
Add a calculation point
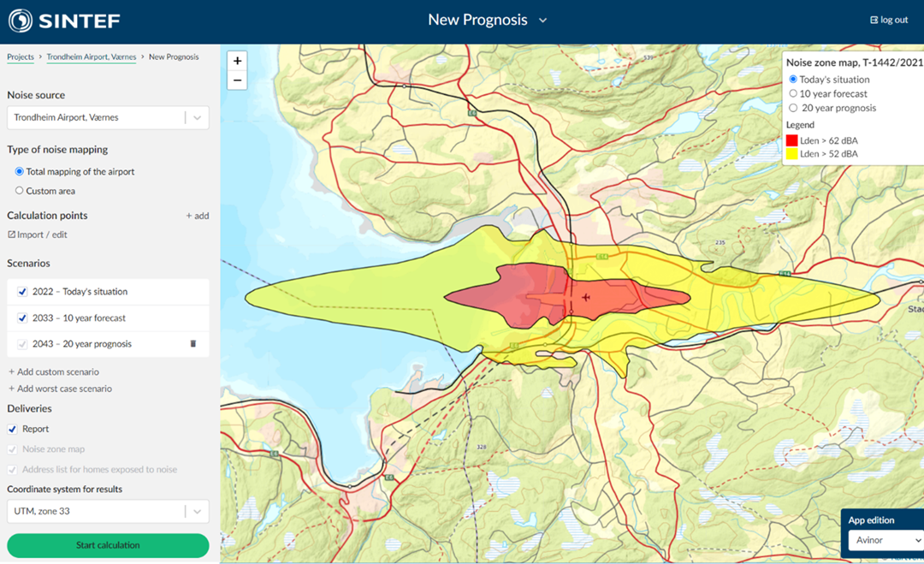click(197, 216)
